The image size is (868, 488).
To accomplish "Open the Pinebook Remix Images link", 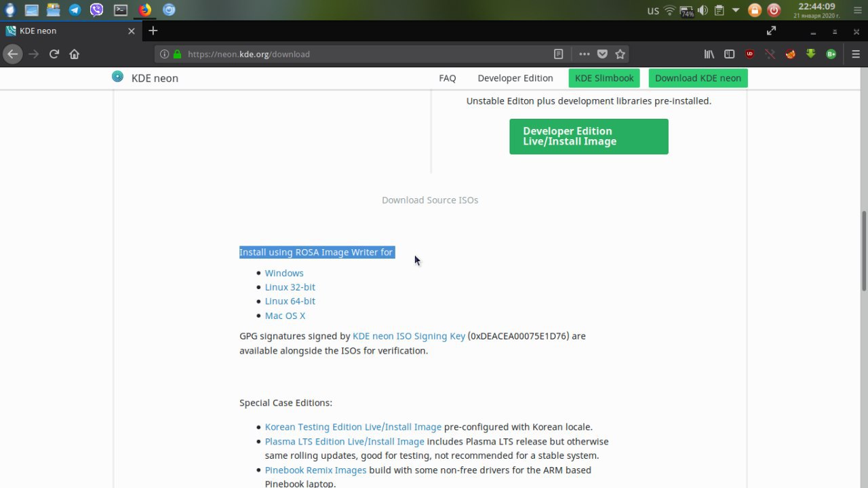I will (x=316, y=470).
